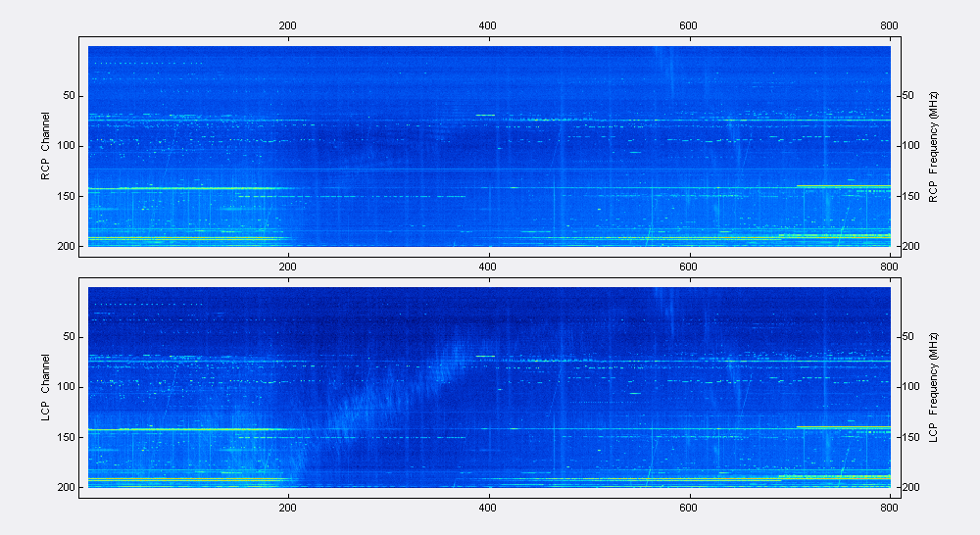This screenshot has width=980, height=535.
Task: Click LCP Frequency axis tick 150
Action: 911,437
